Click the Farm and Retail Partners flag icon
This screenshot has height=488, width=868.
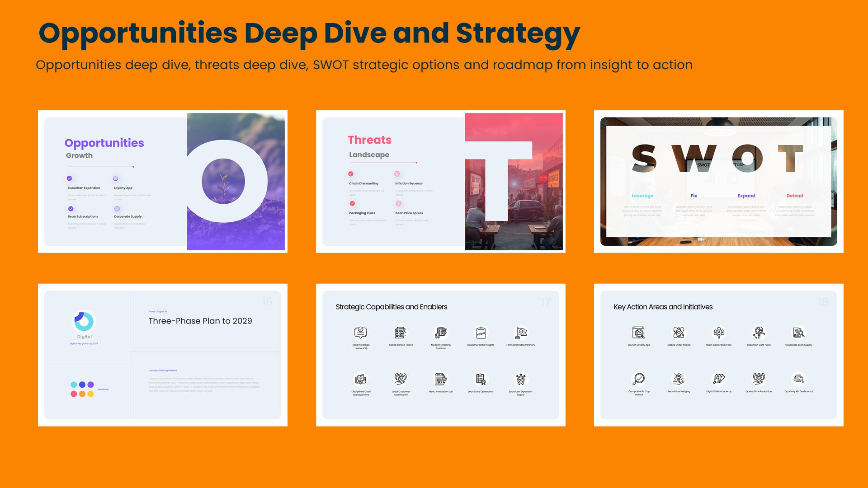tap(521, 333)
